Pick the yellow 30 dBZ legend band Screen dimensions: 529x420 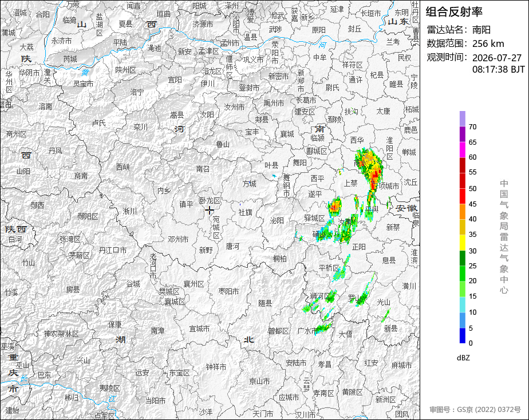(x=462, y=243)
